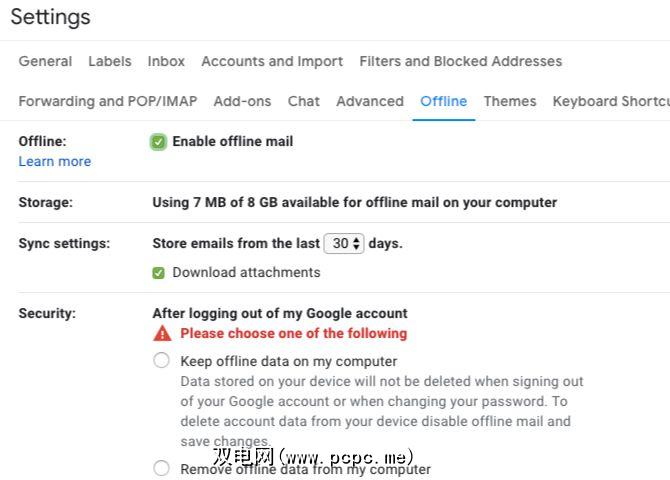Open the Chat settings tab
670x480 pixels.
click(x=304, y=101)
